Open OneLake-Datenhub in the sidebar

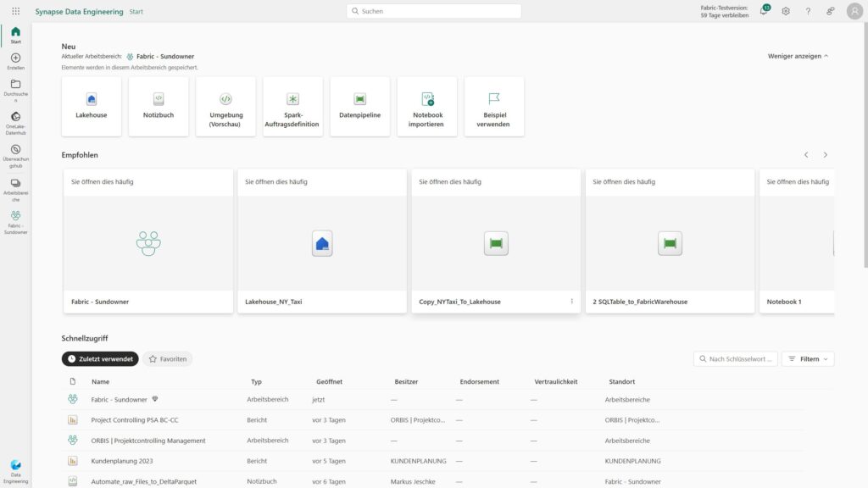(15, 121)
